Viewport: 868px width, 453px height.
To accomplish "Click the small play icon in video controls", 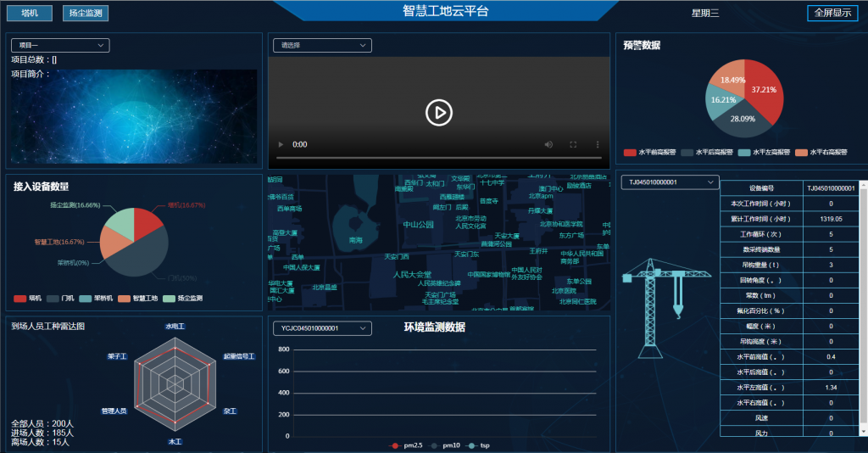I will [x=281, y=144].
